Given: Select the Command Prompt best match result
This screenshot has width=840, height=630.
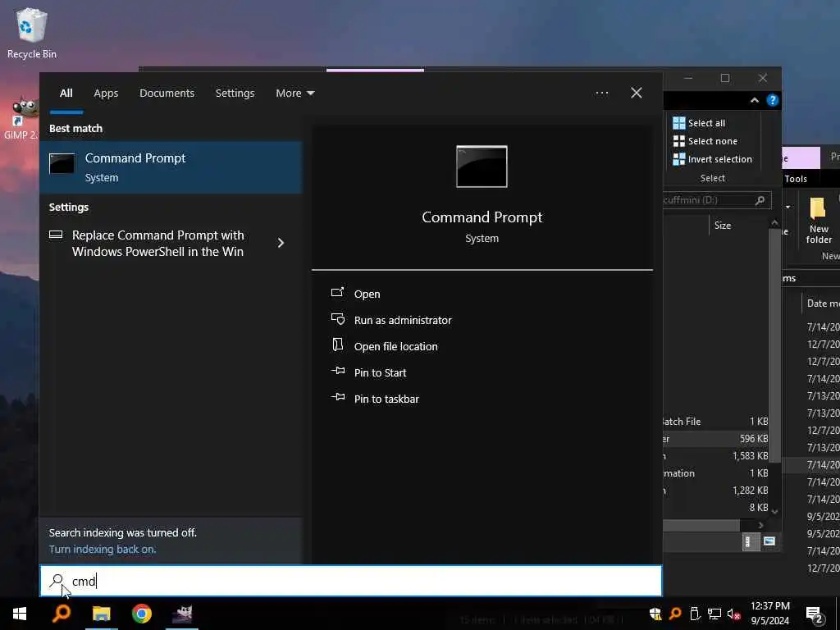Looking at the screenshot, I should point(171,167).
